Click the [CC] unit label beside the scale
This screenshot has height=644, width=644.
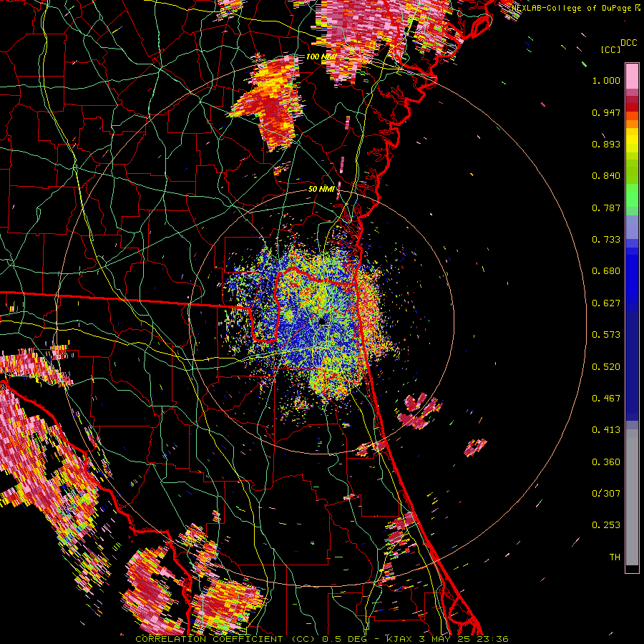[x=610, y=49]
